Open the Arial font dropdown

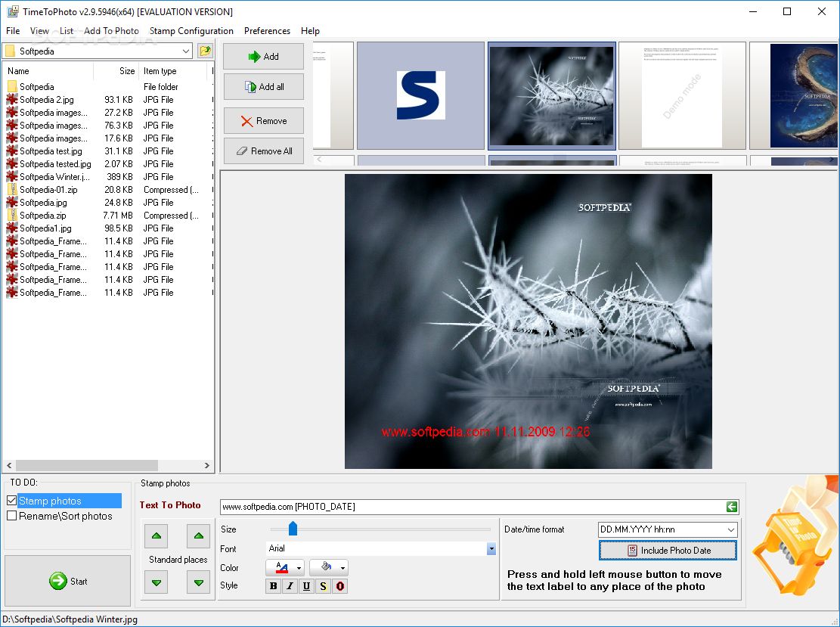coord(491,549)
